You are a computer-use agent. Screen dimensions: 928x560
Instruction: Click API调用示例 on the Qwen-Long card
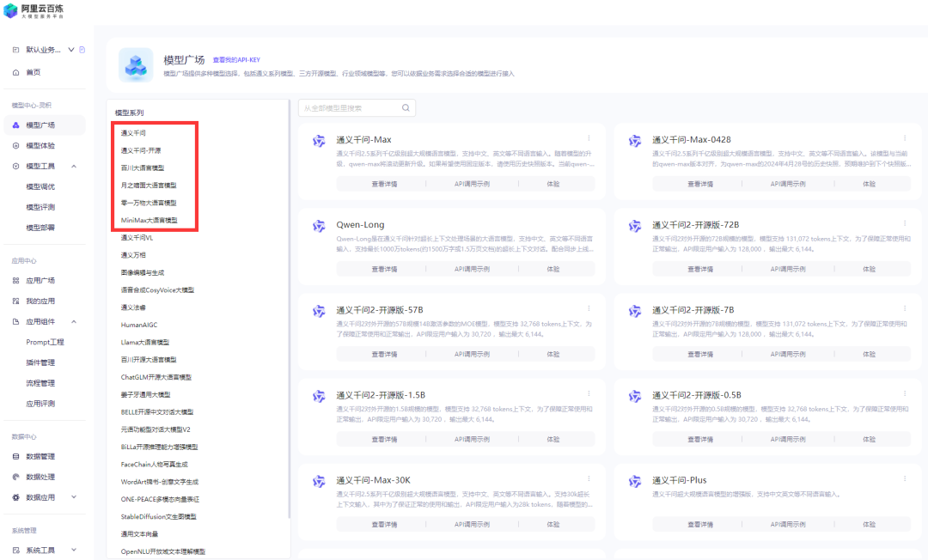point(472,269)
